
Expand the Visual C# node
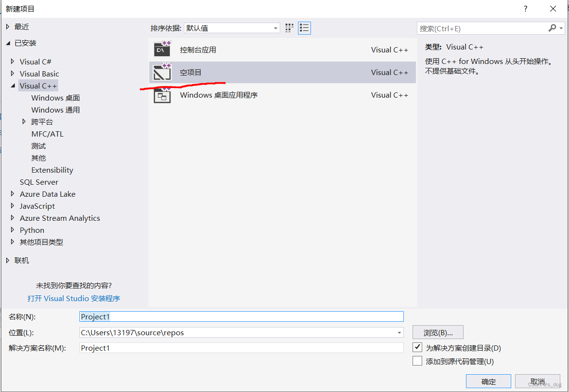(x=13, y=61)
